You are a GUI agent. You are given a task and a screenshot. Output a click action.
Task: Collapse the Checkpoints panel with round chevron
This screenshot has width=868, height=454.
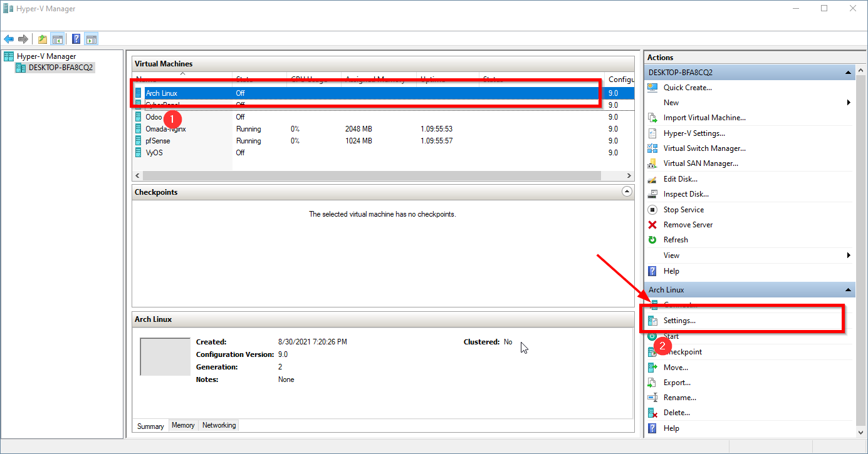pyautogui.click(x=627, y=192)
